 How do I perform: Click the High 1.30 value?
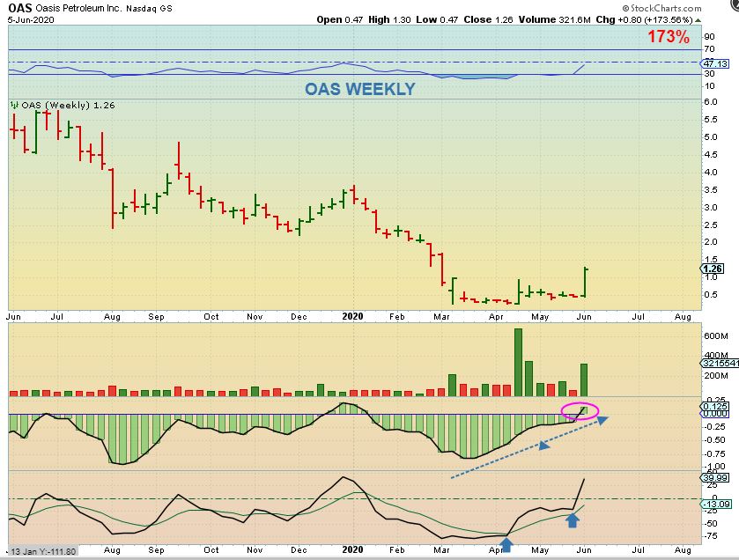(389, 19)
